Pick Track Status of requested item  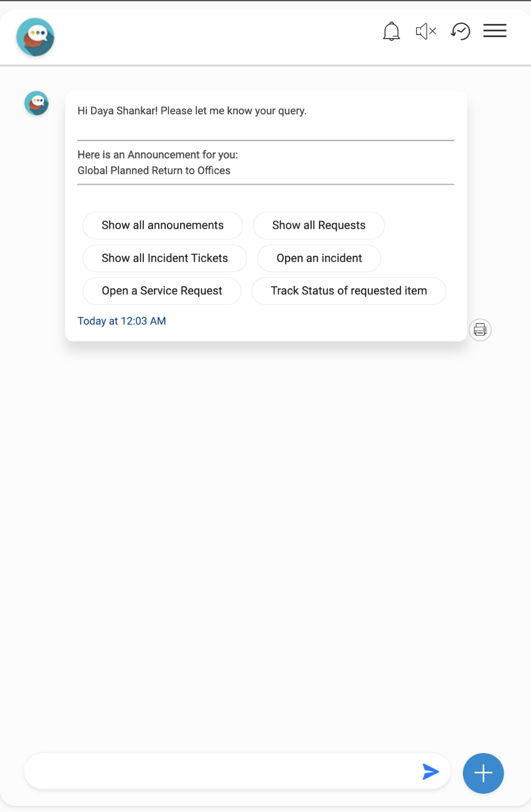(x=348, y=291)
